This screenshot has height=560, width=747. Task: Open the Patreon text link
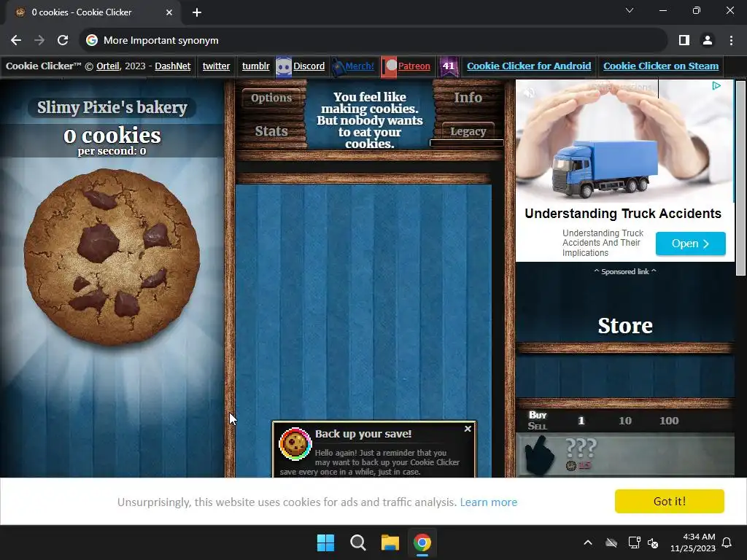414,66
